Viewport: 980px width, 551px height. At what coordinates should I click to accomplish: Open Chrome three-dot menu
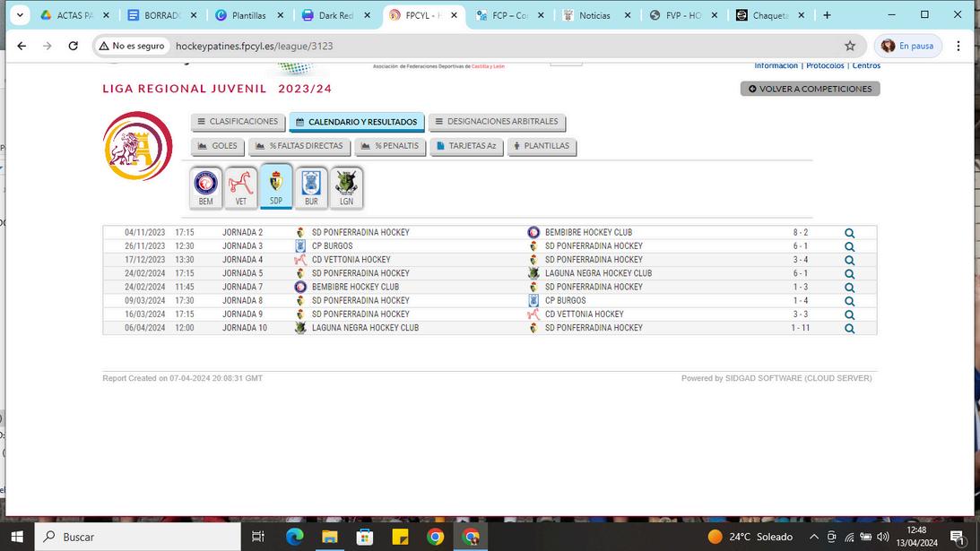pyautogui.click(x=958, y=46)
